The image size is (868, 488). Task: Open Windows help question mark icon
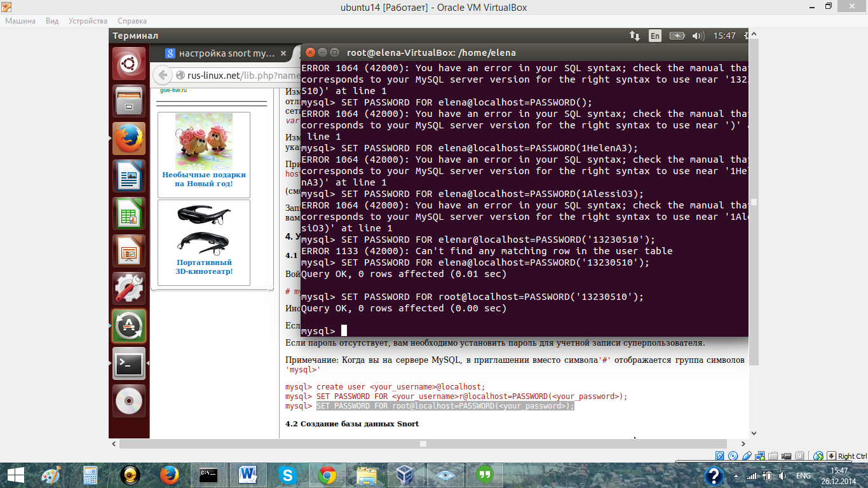(x=714, y=475)
